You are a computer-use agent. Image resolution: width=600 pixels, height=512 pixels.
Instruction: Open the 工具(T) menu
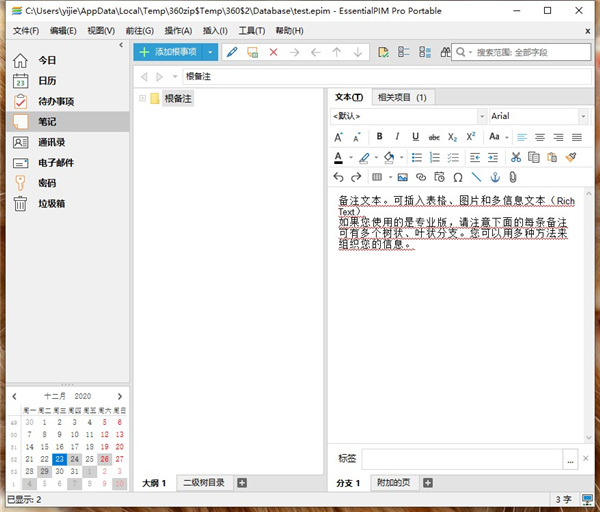pyautogui.click(x=252, y=31)
